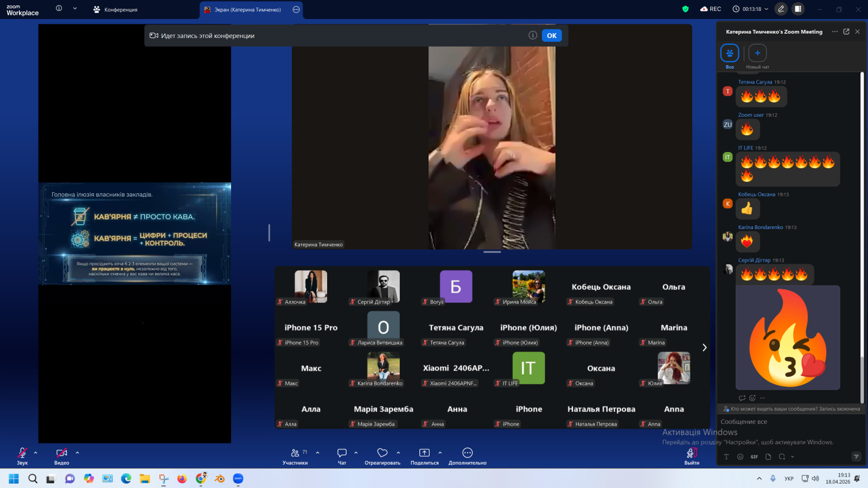Image resolution: width=868 pixels, height=488 pixels.
Task: Expand the meeting timer dropdown
Action: click(767, 9)
